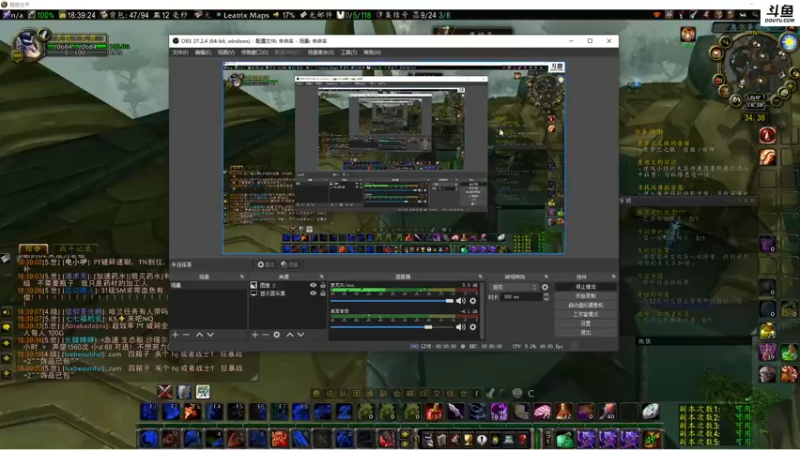The height and width of the screenshot is (450, 800).
Task: Click crossed swords icon above action bar
Action: 164,391
